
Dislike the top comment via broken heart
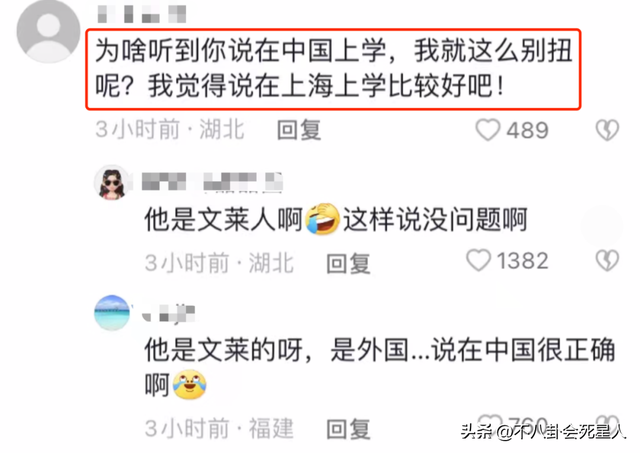[x=607, y=130]
